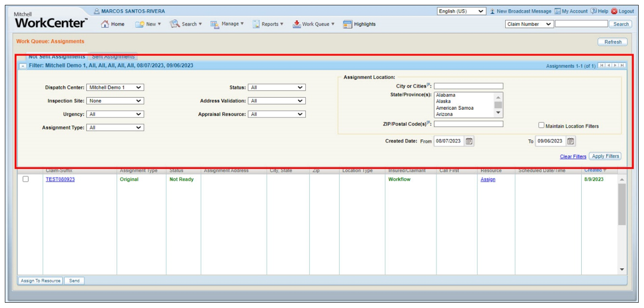This screenshot has height=308, width=644.
Task: Click the ZIP/Postal Code(s) field
Action: point(468,124)
